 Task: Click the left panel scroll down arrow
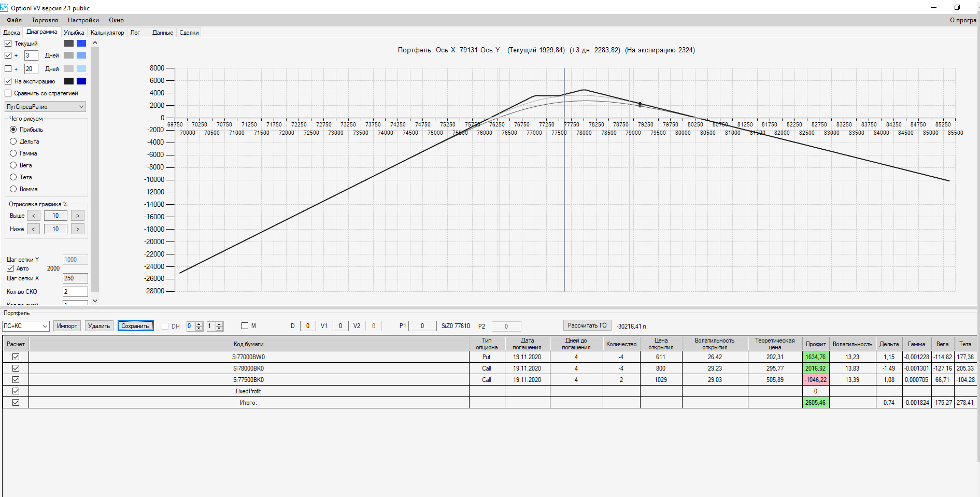coord(95,301)
